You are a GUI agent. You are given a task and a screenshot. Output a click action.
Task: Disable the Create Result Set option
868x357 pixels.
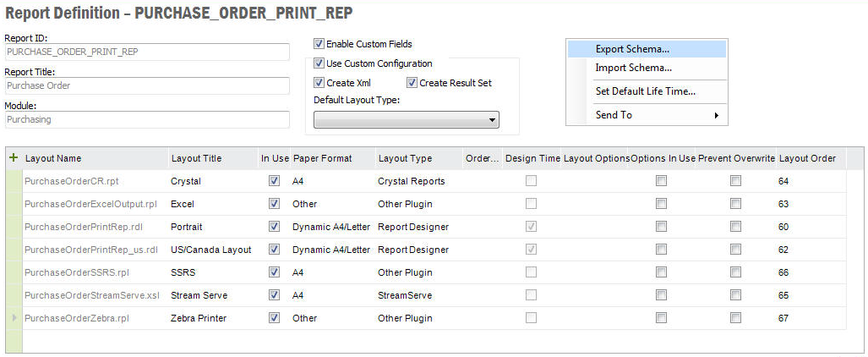click(412, 83)
